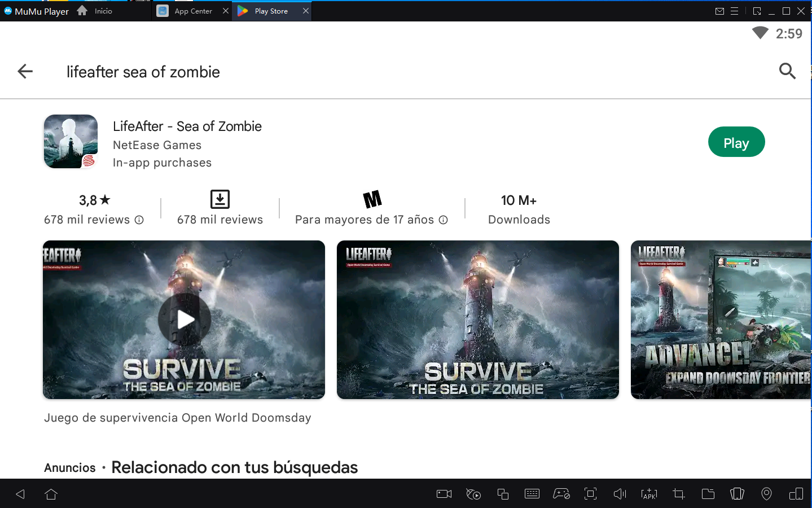Viewport: 812px width, 508px height.
Task: Play the Survive the Sea of Zombie video
Action: click(x=185, y=319)
